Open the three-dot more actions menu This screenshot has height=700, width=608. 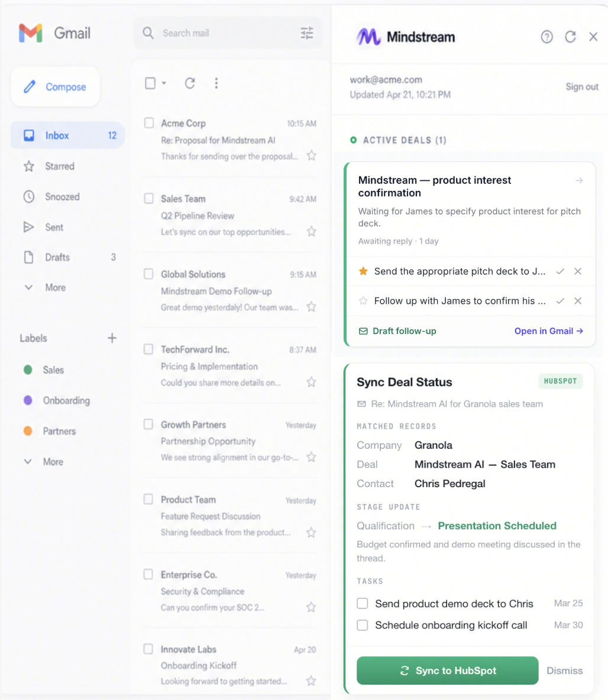216,83
